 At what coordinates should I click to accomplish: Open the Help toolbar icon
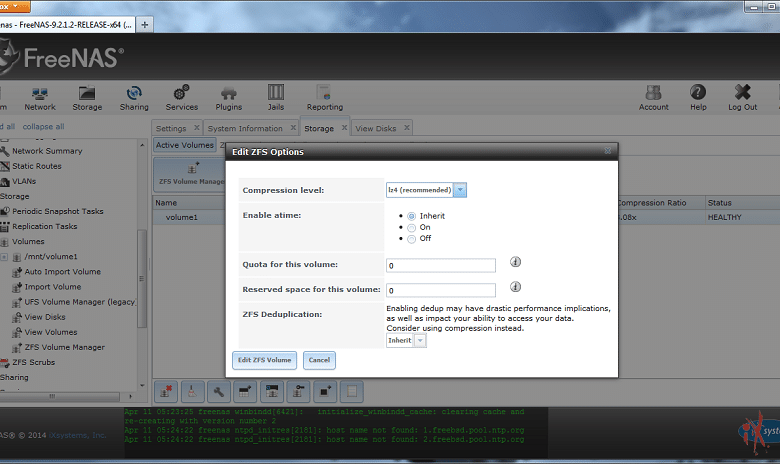pyautogui.click(x=698, y=97)
